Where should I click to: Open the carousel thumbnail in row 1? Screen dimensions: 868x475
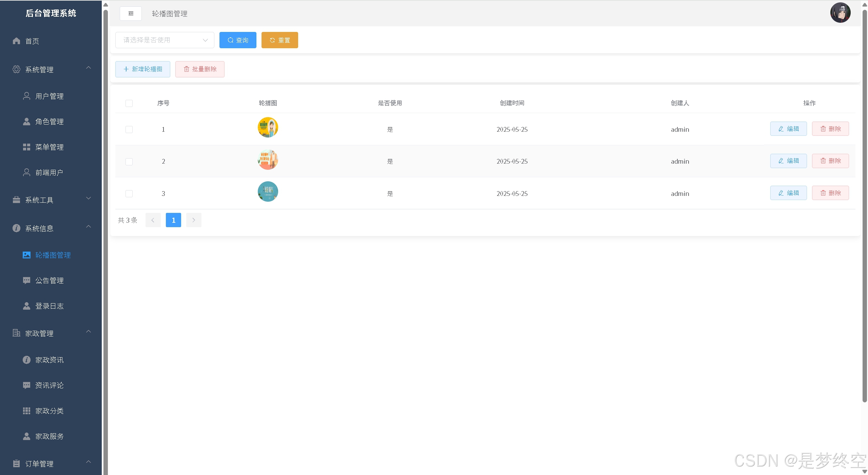pyautogui.click(x=268, y=127)
